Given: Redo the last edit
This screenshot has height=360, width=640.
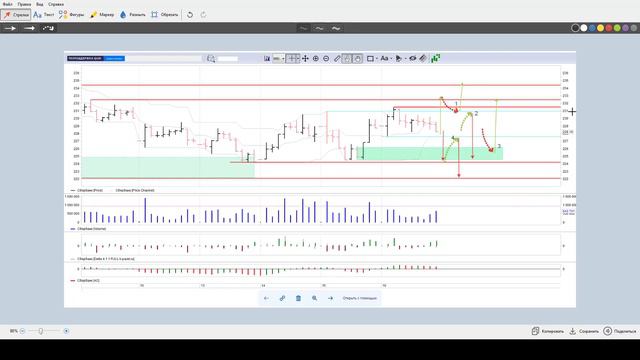Looking at the screenshot, I should tap(203, 15).
